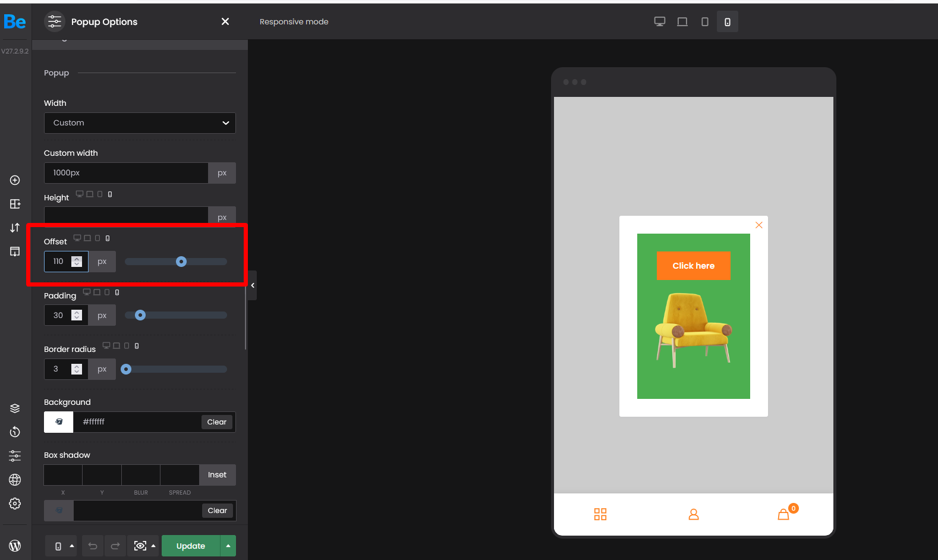The image size is (938, 560).
Task: Undo the last change
Action: [x=93, y=546]
